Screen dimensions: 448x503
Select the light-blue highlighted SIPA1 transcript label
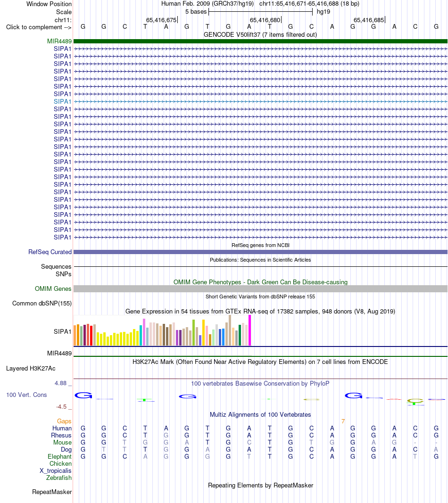click(x=63, y=102)
